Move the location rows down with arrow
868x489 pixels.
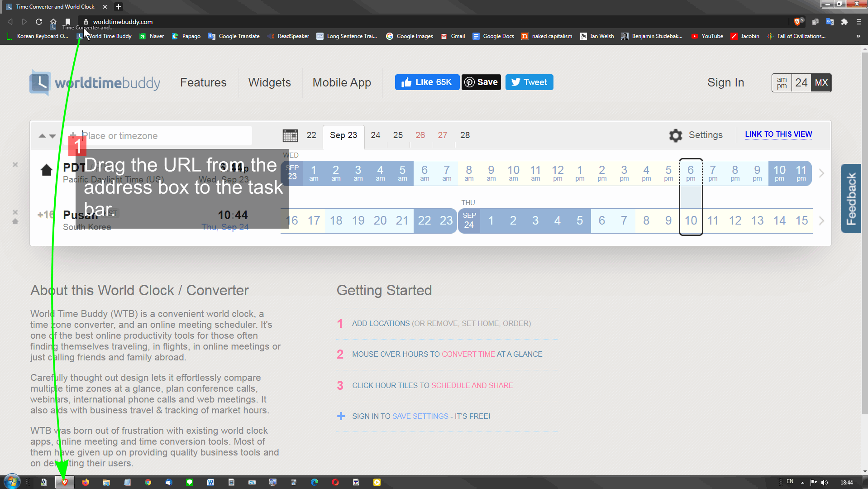(x=52, y=136)
